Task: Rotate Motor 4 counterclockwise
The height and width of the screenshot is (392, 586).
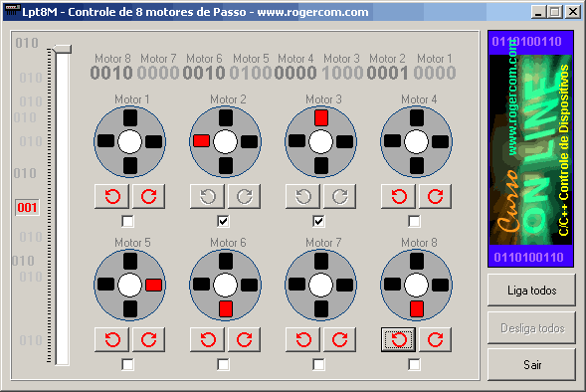Action: [398, 196]
